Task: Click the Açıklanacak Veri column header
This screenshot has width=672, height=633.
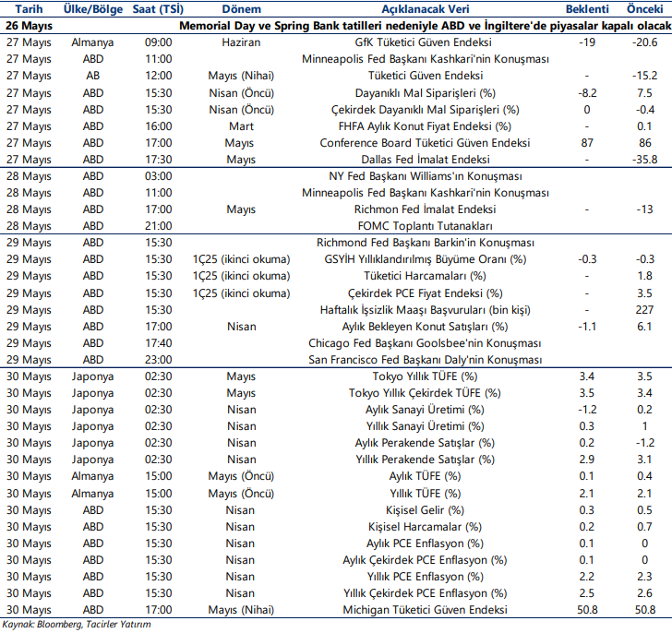Action: 426,9
